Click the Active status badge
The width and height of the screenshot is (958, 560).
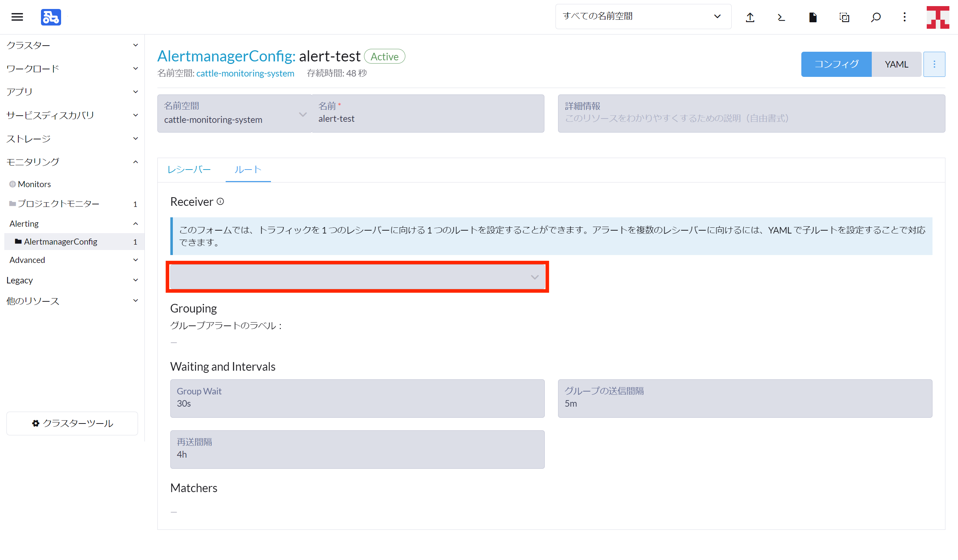(384, 56)
